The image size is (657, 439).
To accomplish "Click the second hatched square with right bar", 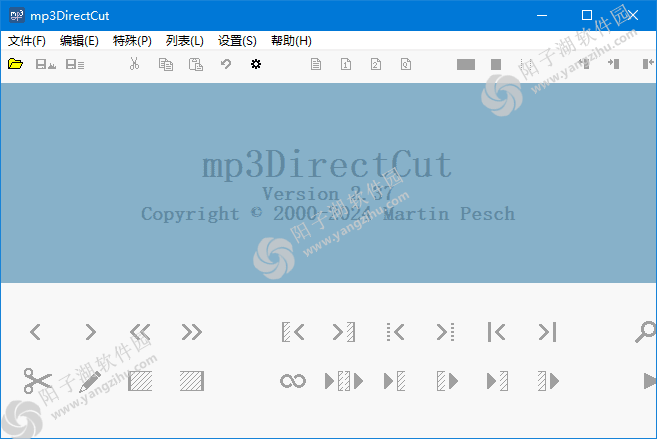I will pyautogui.click(x=192, y=381).
